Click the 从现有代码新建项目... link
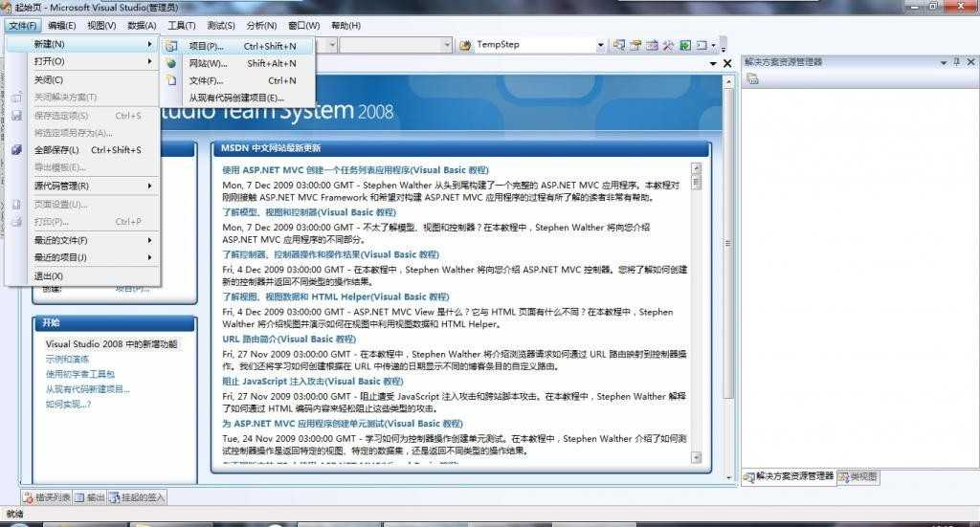 87,389
